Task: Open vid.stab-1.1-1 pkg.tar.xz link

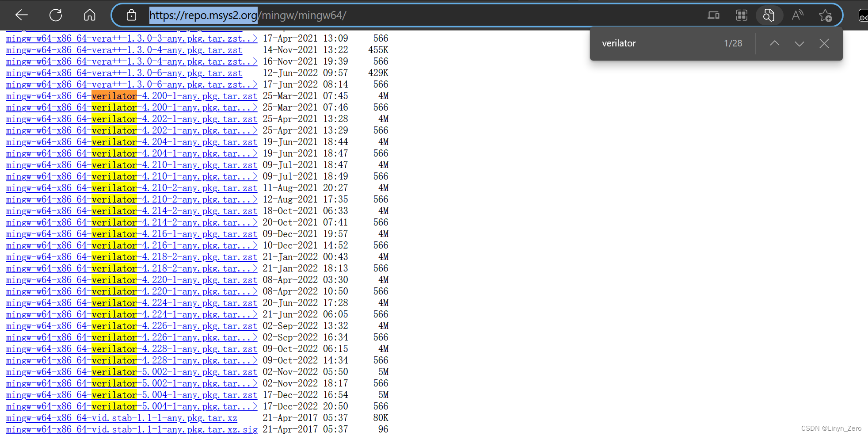Action: coord(122,418)
